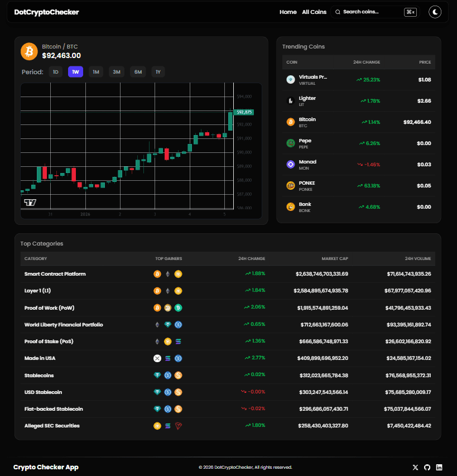Select the 1Y period option

coord(158,71)
